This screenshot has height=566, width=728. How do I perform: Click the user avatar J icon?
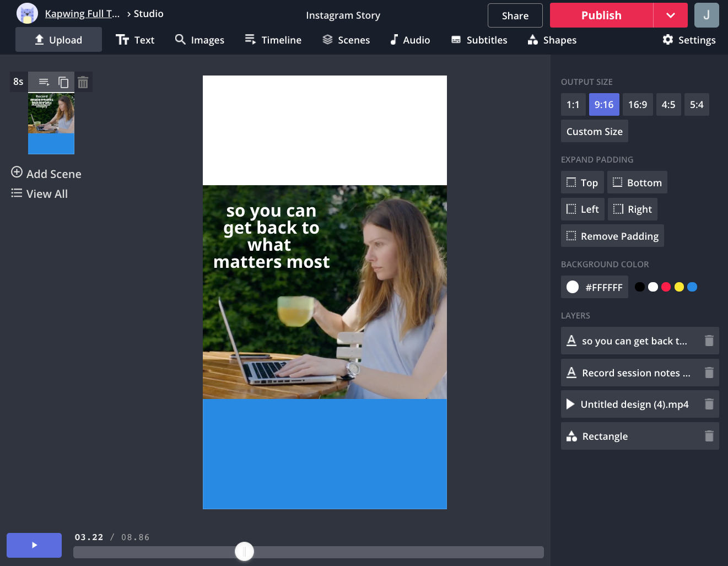(x=706, y=15)
